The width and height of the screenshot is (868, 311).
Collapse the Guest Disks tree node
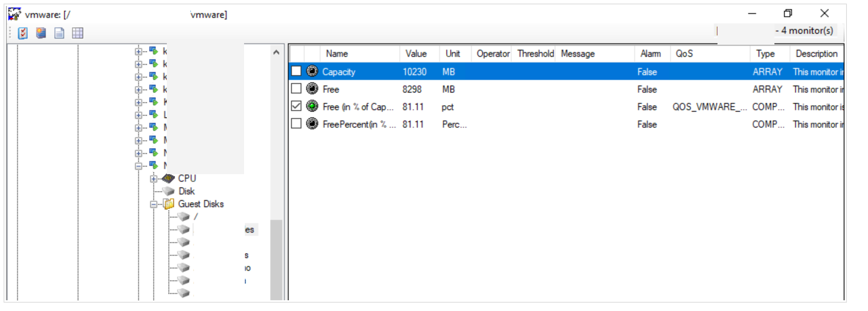click(x=153, y=204)
